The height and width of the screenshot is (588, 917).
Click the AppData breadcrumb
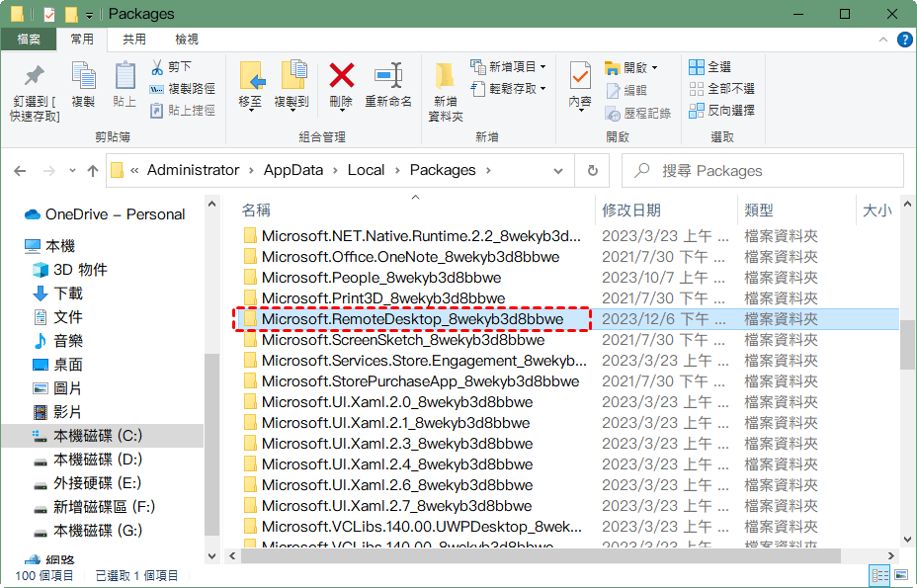click(293, 170)
